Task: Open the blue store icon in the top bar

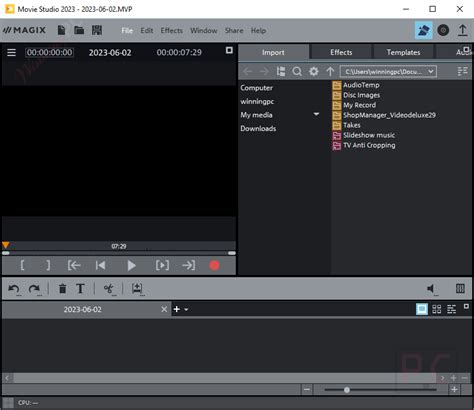Action: coord(423,30)
